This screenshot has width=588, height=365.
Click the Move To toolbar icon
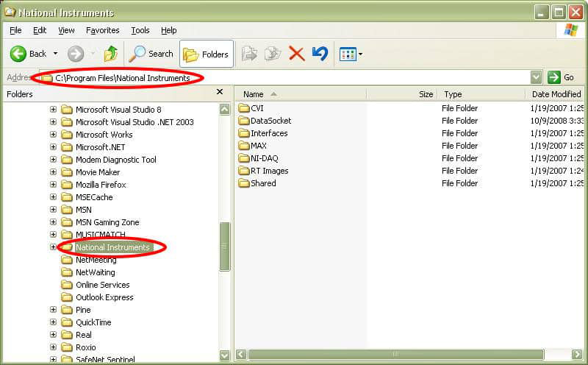(x=249, y=54)
